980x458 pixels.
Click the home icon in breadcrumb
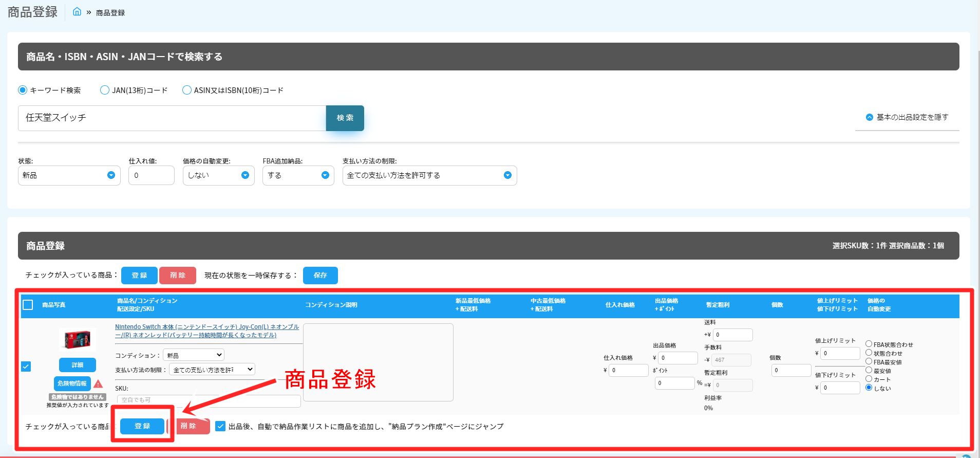[77, 12]
